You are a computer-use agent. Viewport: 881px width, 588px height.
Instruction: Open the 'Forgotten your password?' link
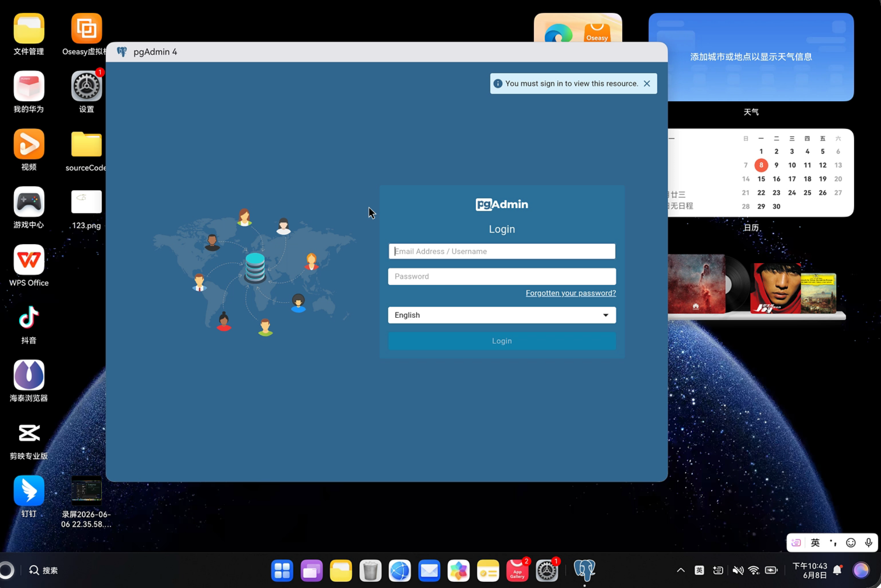pyautogui.click(x=571, y=293)
